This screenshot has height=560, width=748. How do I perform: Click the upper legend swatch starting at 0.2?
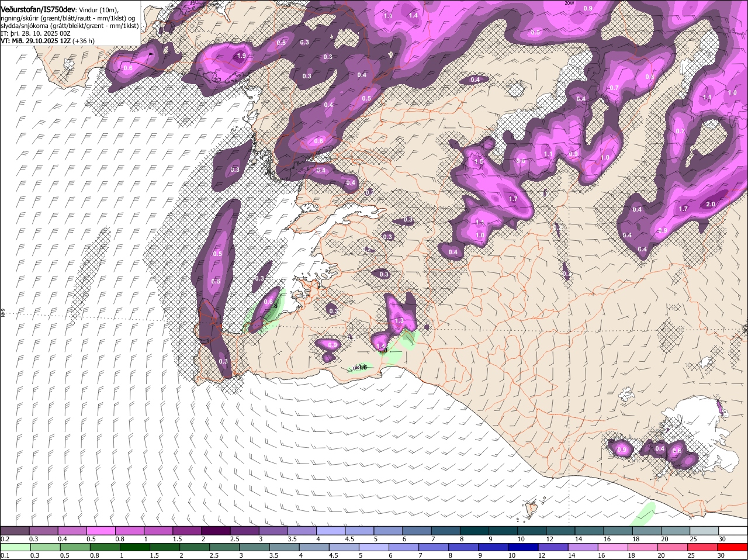click(15, 530)
